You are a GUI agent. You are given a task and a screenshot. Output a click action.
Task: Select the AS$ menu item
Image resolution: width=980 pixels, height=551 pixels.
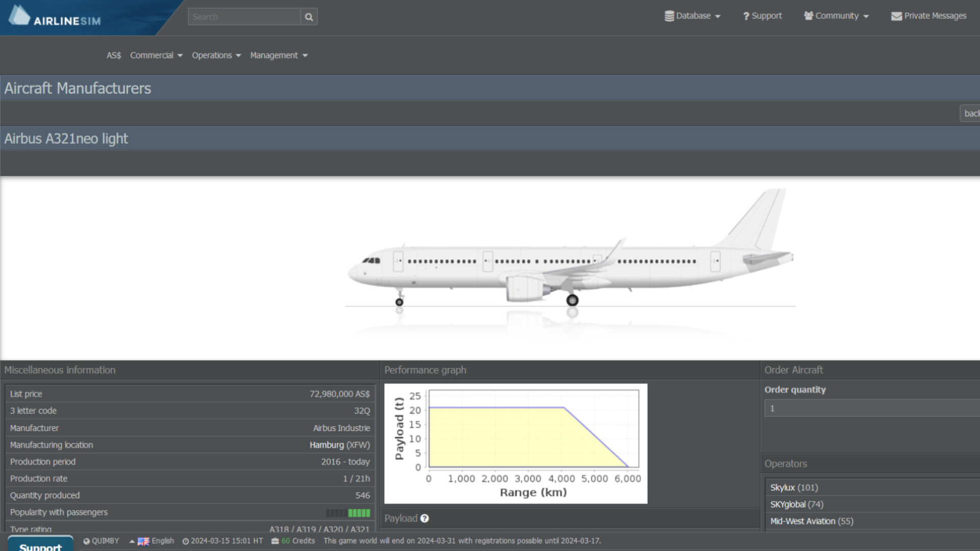tap(113, 55)
